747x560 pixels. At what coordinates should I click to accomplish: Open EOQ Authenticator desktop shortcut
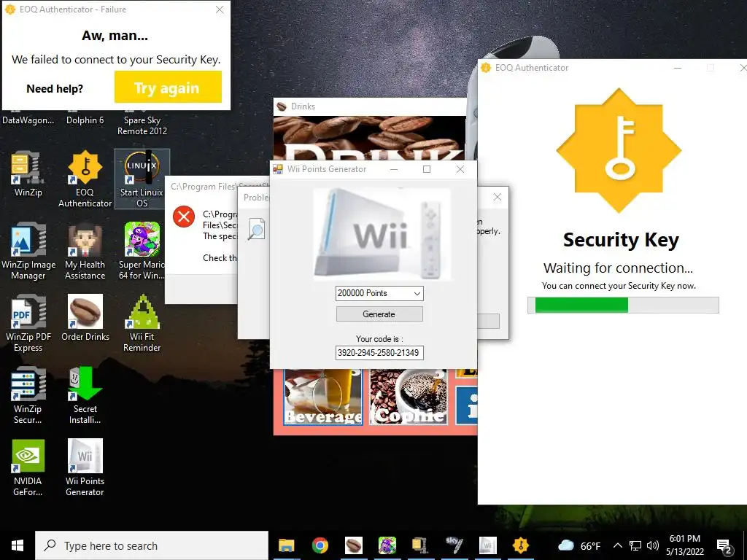point(85,179)
